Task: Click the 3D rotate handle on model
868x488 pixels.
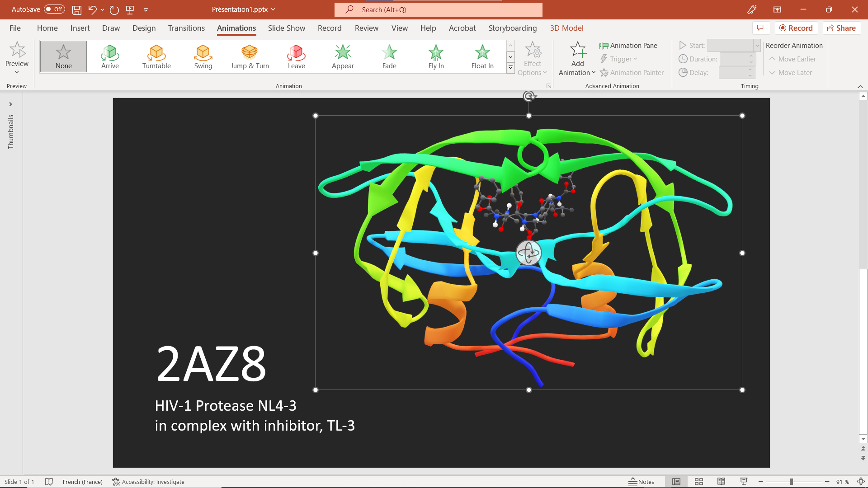Action: tap(528, 253)
